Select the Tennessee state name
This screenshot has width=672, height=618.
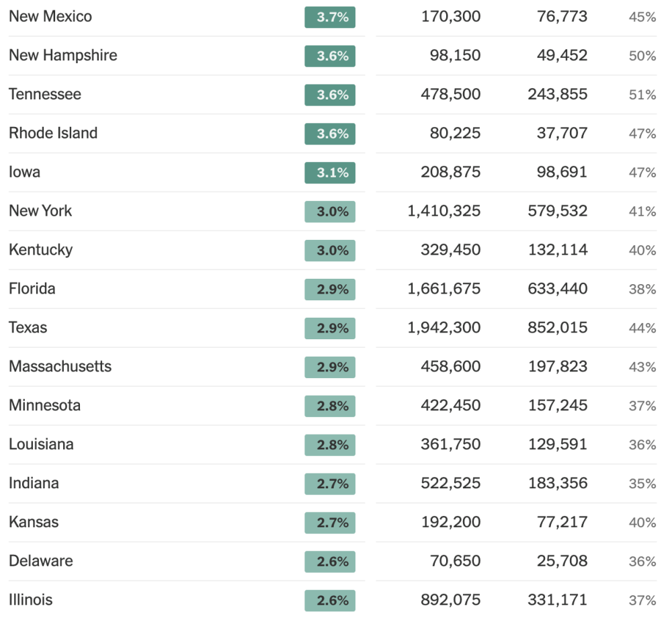45,94
